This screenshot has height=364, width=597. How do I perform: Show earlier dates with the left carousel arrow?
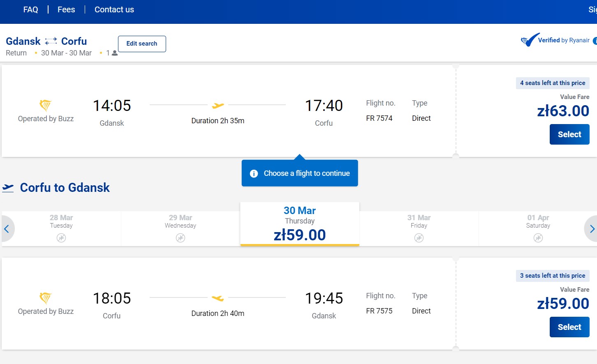point(7,229)
